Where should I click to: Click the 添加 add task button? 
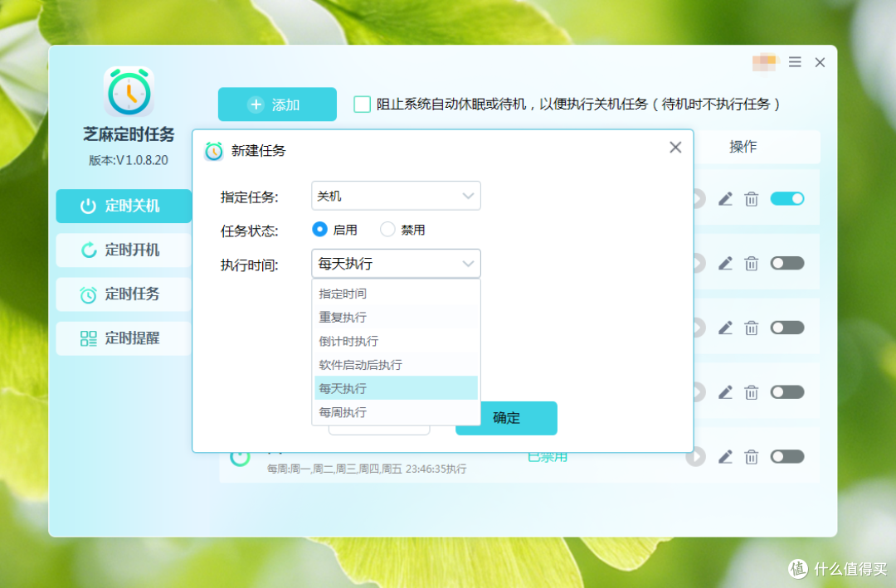tap(277, 104)
